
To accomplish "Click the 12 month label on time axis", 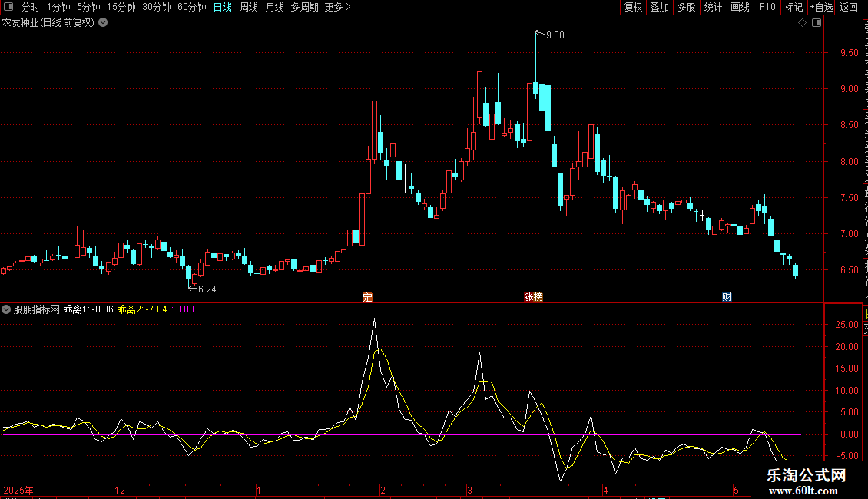I will [120, 490].
